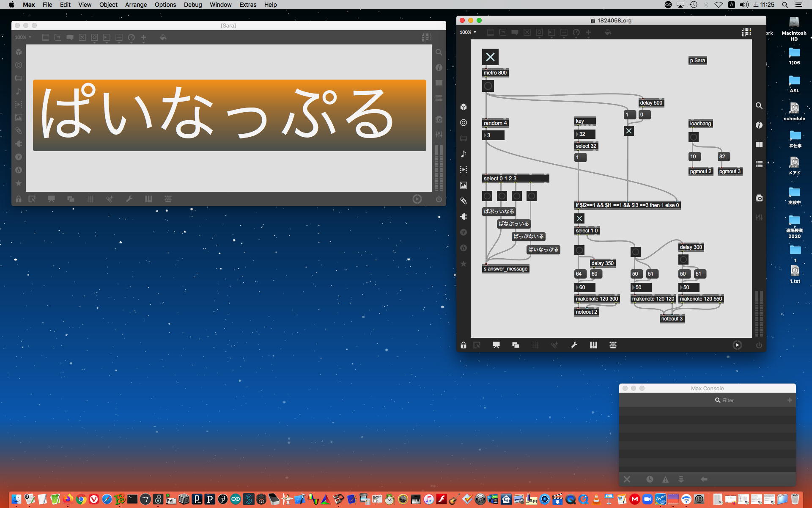
Task: Click the bang button below metro 800
Action: (x=488, y=86)
